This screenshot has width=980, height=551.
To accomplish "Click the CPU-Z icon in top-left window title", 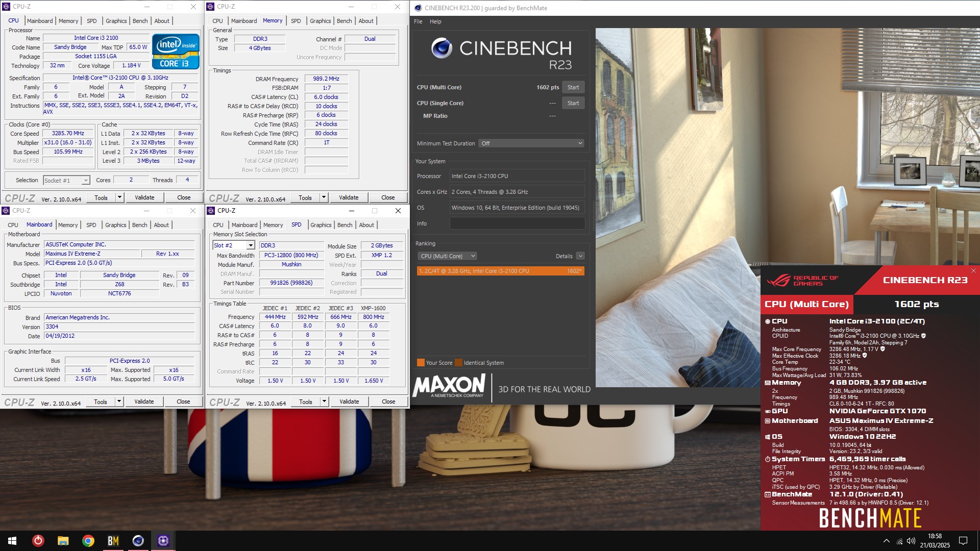I will [x=6, y=7].
